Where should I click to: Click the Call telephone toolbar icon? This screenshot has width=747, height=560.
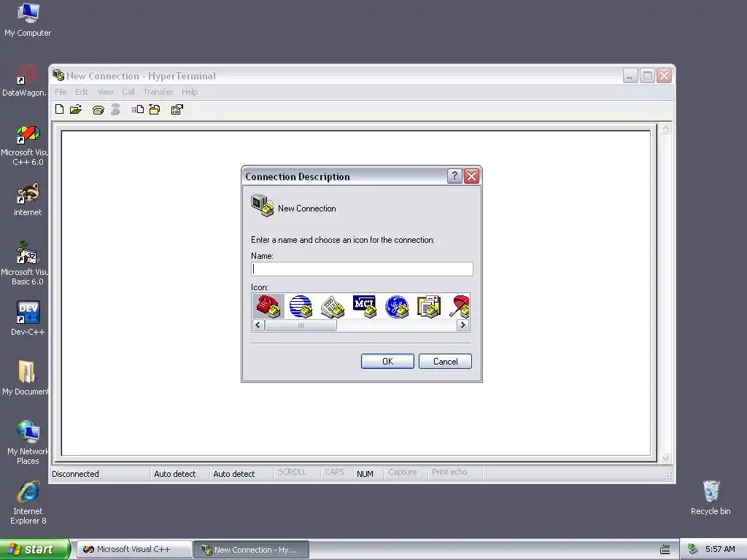(x=98, y=110)
